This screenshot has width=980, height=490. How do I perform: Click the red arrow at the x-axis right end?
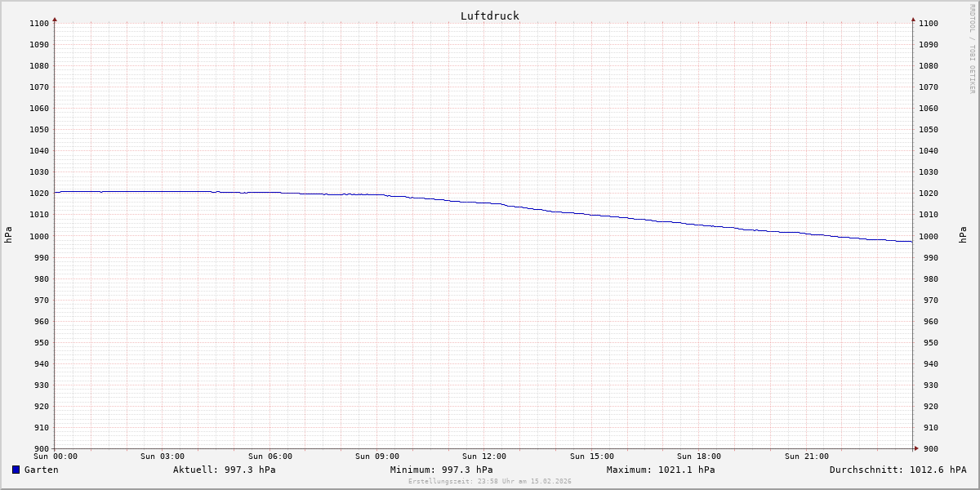pyautogui.click(x=915, y=448)
